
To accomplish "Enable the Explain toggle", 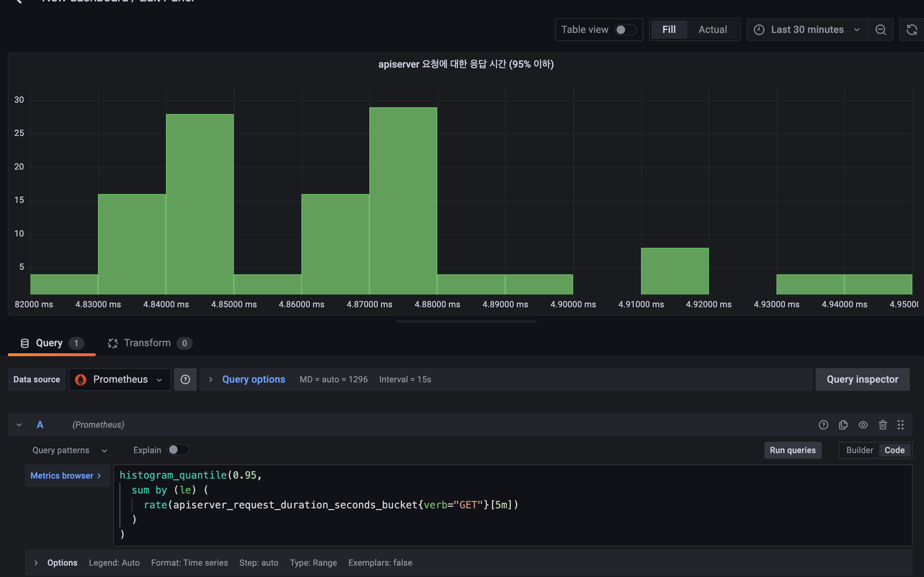I will pos(178,450).
